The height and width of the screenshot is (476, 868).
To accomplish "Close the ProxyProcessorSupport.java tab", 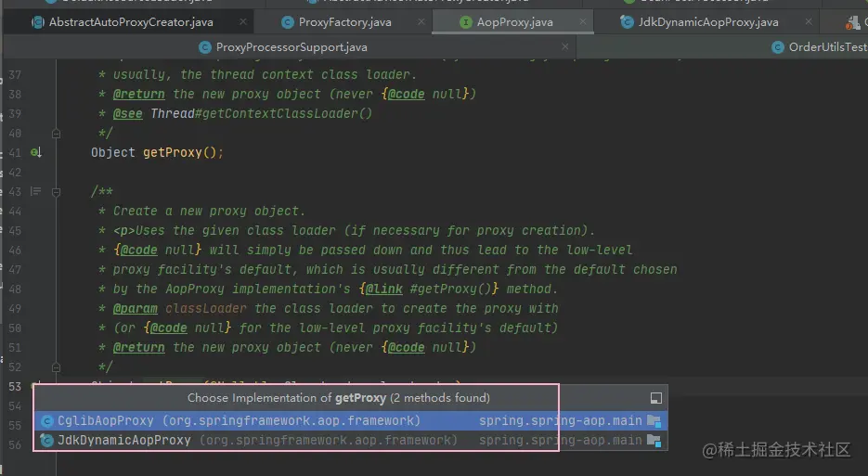I will tap(564, 46).
